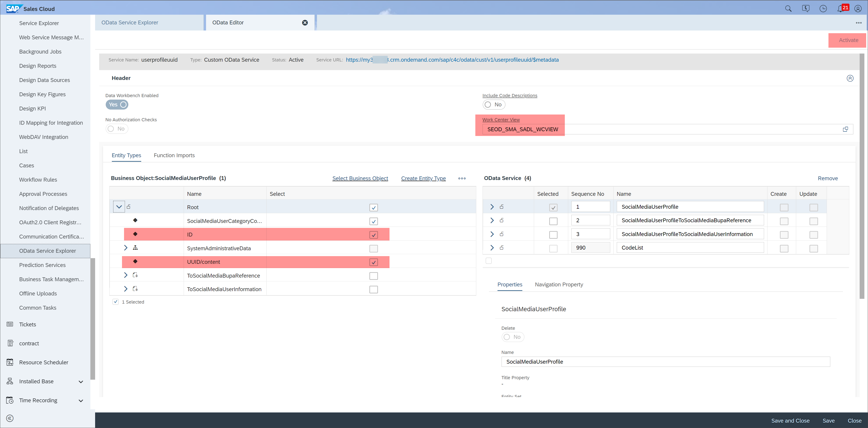Viewport: 868px width, 428px height.
Task: Open the history clock icon
Action: coord(823,9)
